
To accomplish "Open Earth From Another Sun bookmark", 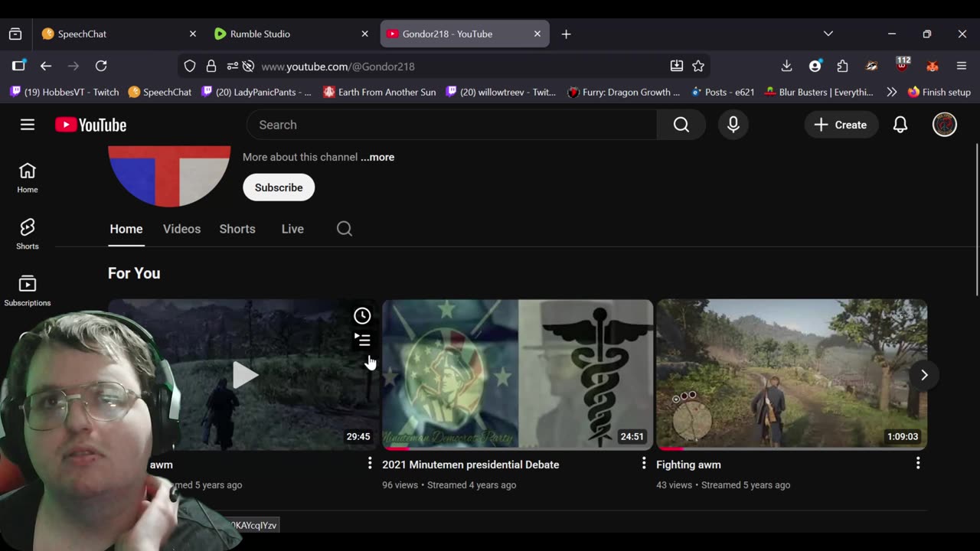I will point(379,92).
